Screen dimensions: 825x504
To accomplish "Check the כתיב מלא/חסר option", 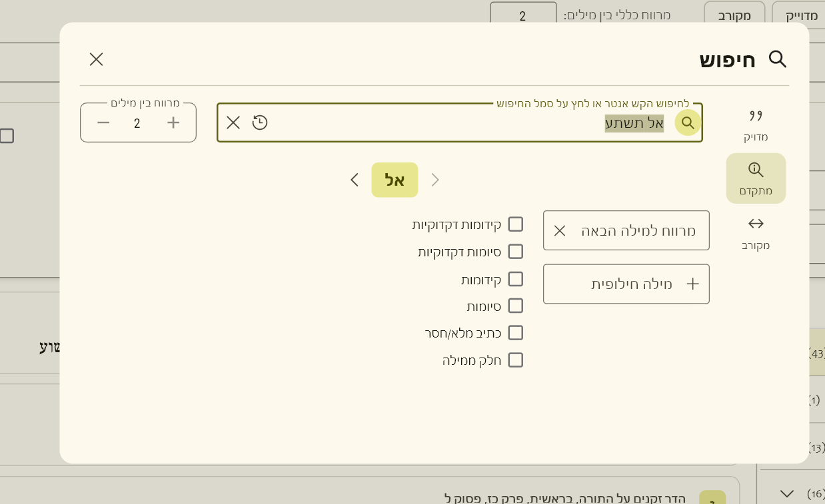I will (515, 332).
